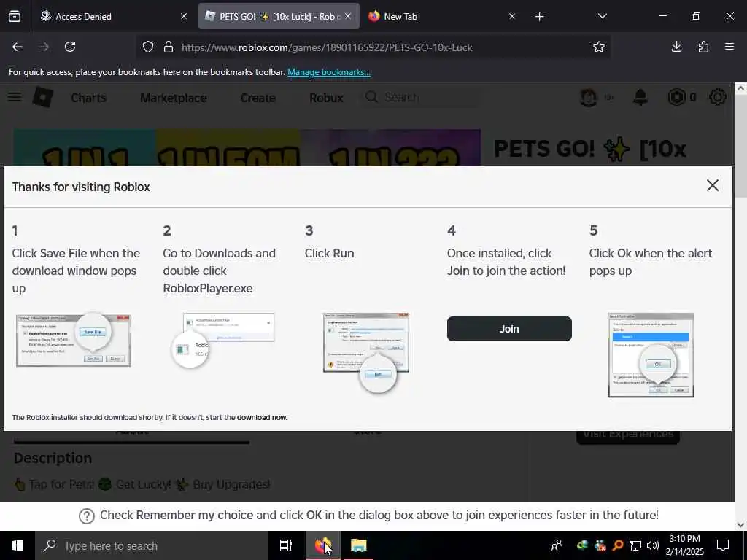The image size is (747, 560).
Task: Open the Charts page
Action: (88, 98)
